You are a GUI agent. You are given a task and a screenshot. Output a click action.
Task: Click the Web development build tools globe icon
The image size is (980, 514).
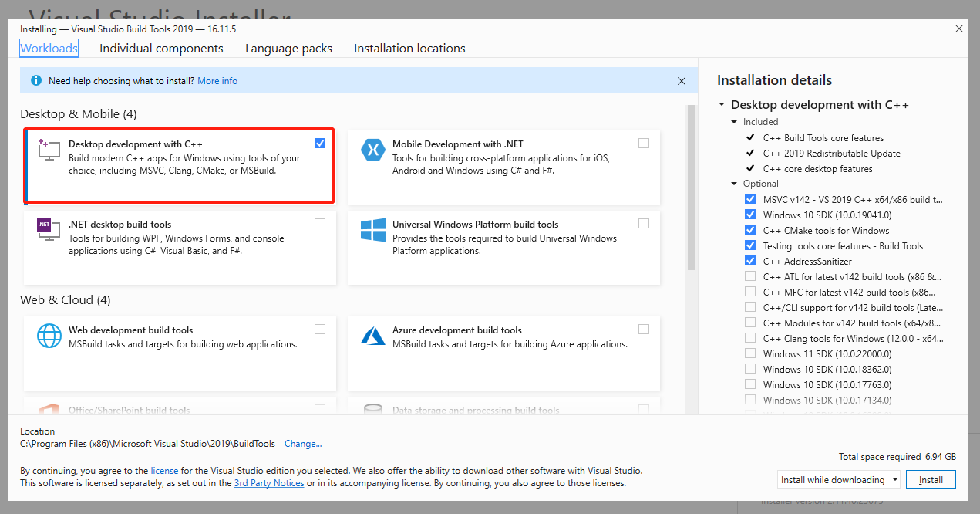coord(49,336)
